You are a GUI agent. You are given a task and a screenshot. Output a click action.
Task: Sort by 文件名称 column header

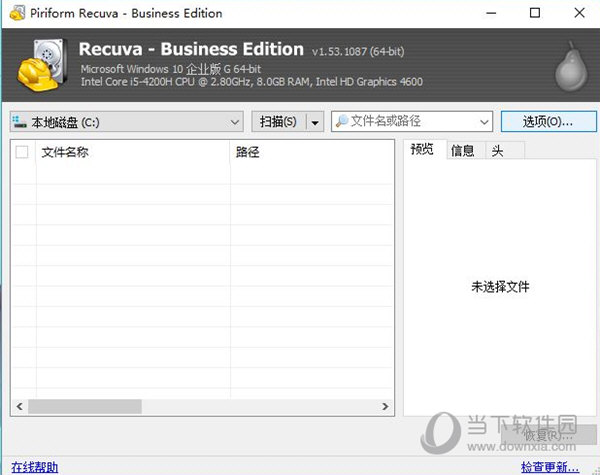click(133, 152)
